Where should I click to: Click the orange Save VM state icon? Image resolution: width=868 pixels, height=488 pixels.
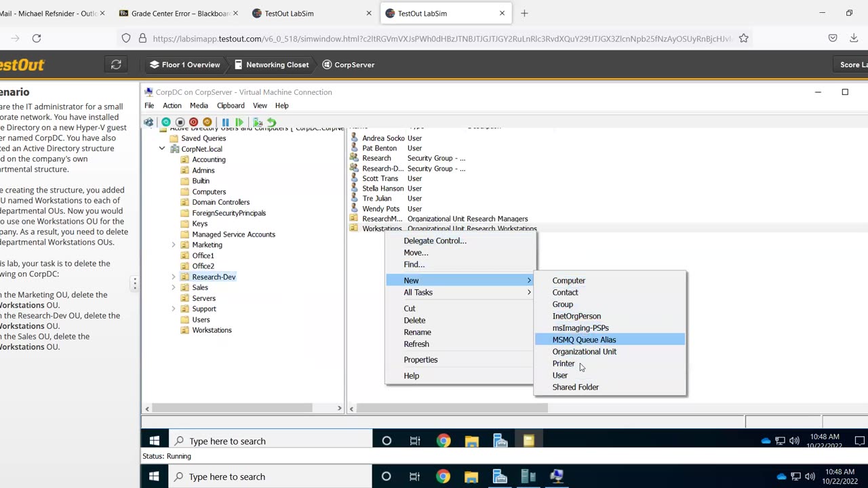tap(208, 123)
